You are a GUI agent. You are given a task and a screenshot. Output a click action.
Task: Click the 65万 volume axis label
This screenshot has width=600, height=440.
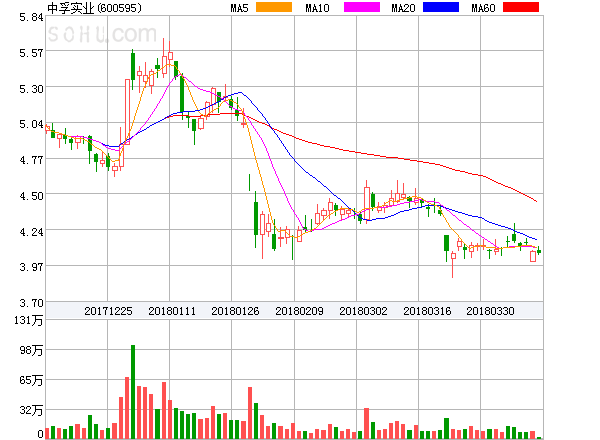(x=31, y=380)
